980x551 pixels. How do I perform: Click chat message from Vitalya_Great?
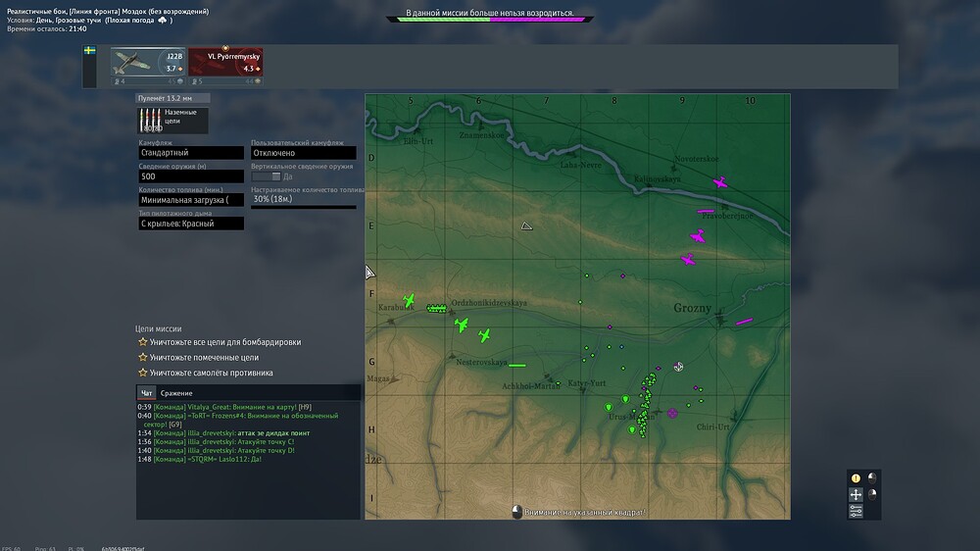coord(224,407)
